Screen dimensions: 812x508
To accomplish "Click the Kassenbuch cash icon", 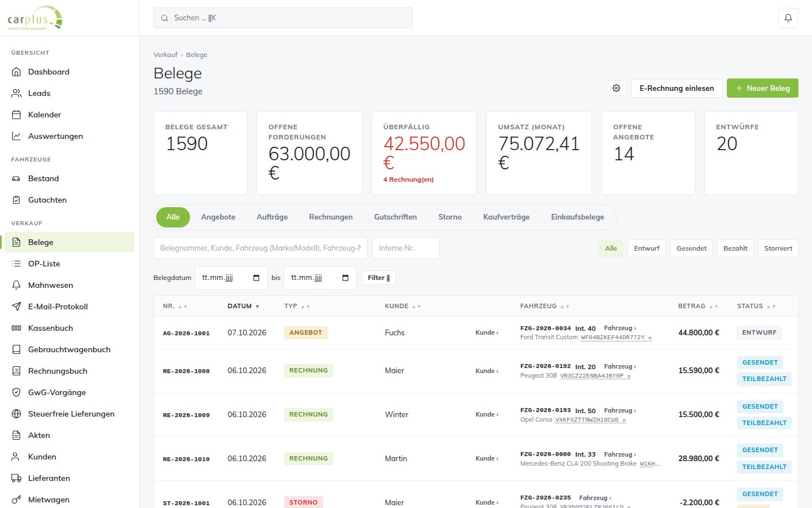I will (x=16, y=328).
